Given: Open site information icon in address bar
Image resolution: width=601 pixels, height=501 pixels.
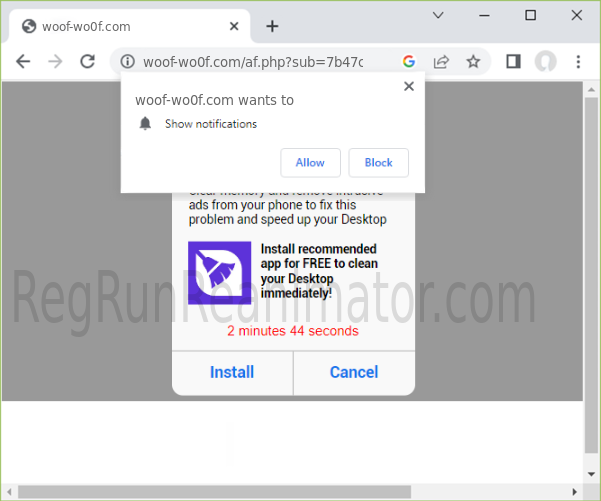Looking at the screenshot, I should pyautogui.click(x=128, y=62).
